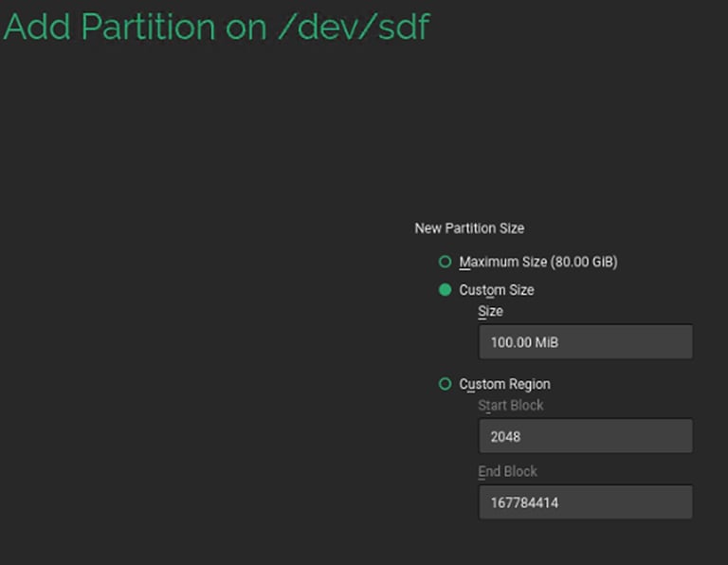The height and width of the screenshot is (565, 728).
Task: Click the 'Start Block' label
Action: tap(510, 405)
